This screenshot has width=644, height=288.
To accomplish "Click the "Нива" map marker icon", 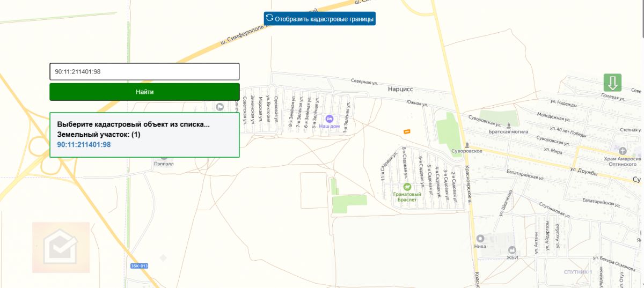I will pyautogui.click(x=480, y=239).
